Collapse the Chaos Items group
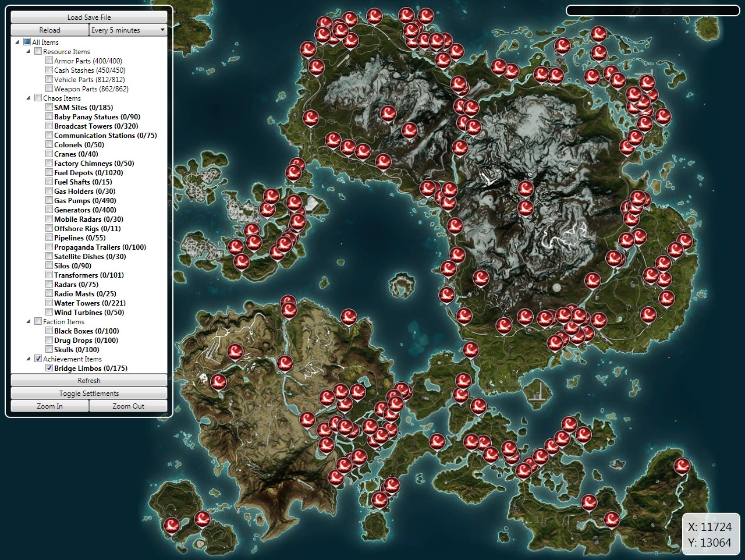Screen dimensions: 745x560 click(29, 98)
